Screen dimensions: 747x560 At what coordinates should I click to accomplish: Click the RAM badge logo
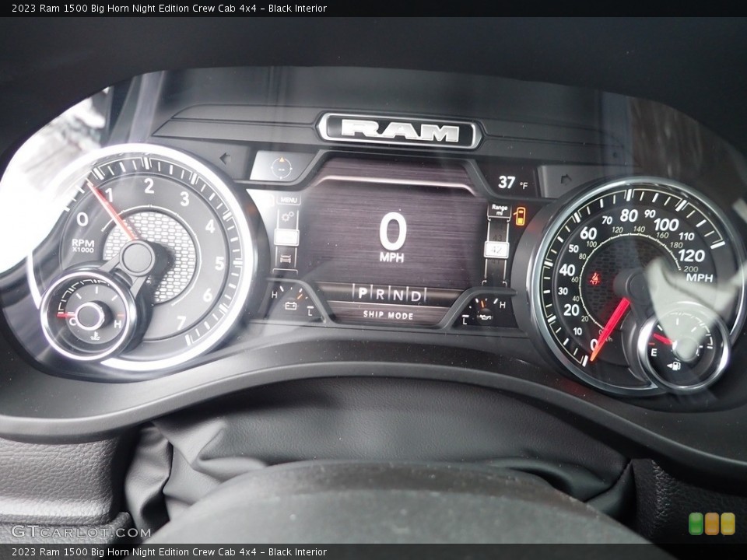399,131
